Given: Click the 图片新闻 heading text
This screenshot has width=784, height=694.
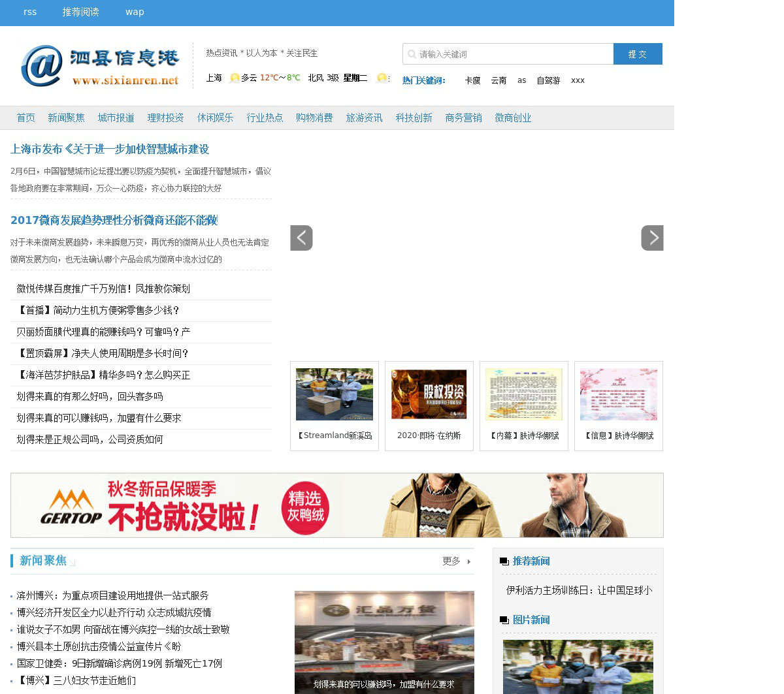Looking at the screenshot, I should click(531, 620).
